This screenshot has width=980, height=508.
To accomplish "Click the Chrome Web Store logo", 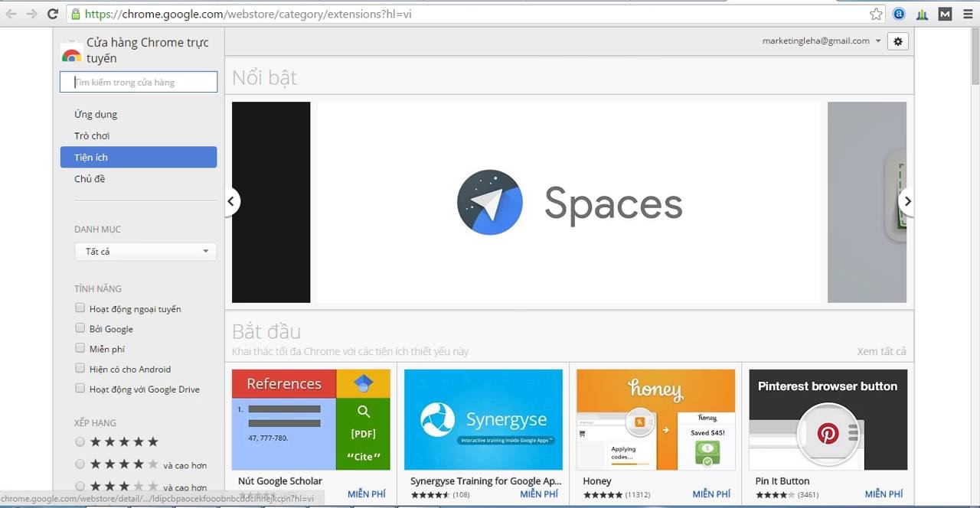I will pyautogui.click(x=71, y=52).
